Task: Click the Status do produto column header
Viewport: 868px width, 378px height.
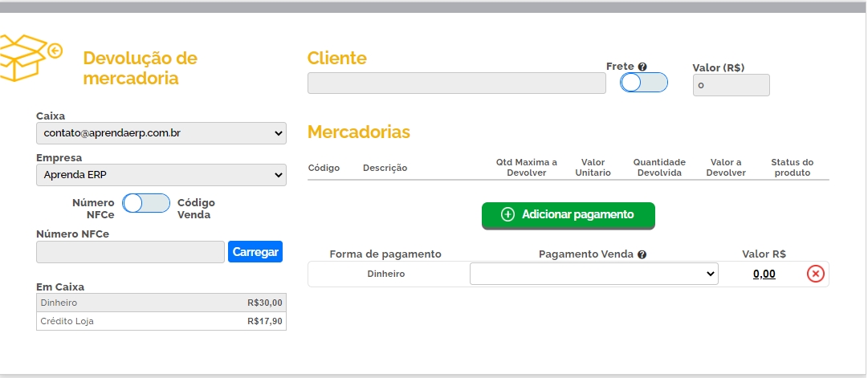Action: coord(792,168)
